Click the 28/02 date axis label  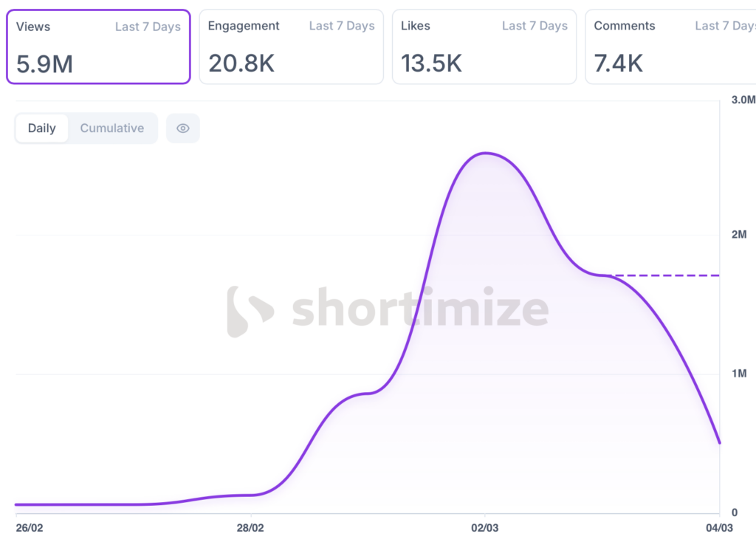click(251, 528)
